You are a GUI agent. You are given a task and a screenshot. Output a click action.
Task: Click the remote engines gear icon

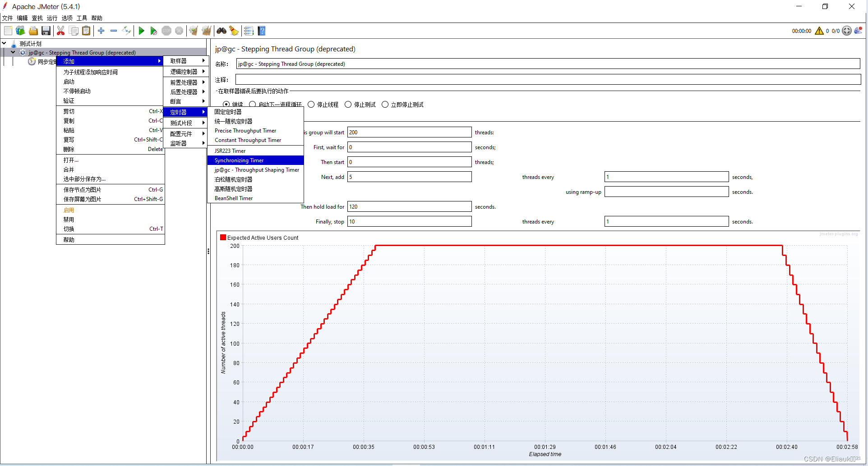(847, 31)
